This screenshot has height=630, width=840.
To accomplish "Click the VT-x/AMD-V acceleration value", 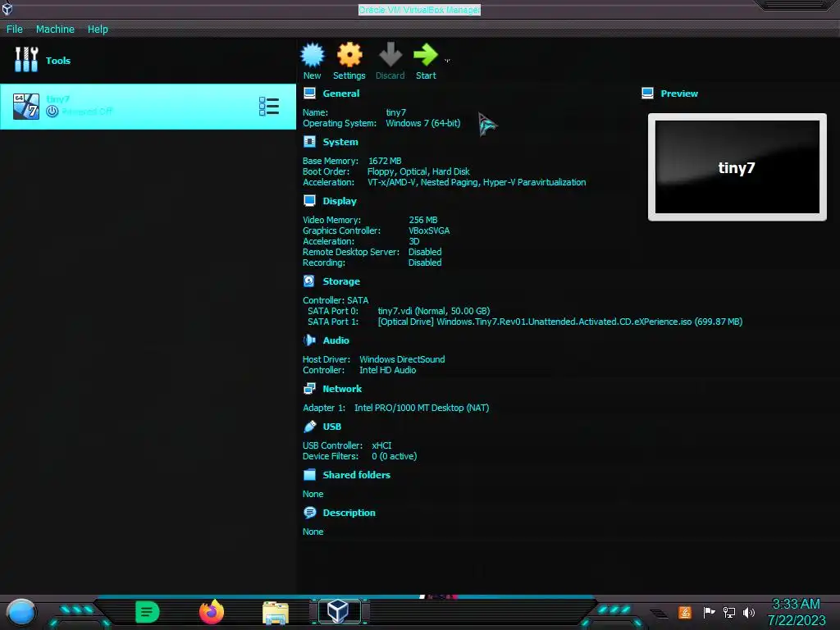I will (477, 182).
